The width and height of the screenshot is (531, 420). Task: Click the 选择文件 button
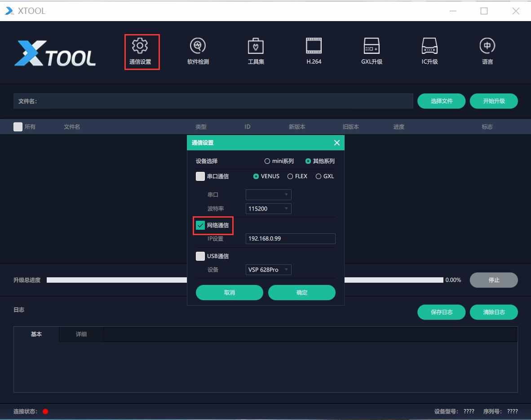pyautogui.click(x=441, y=101)
